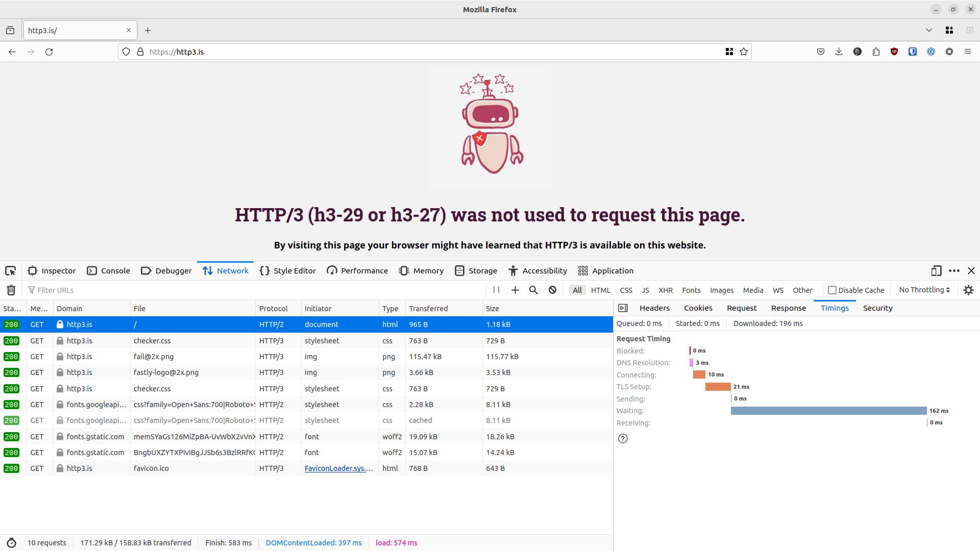This screenshot has height=551, width=980.
Task: Filter requests by Fonts
Action: pyautogui.click(x=691, y=290)
